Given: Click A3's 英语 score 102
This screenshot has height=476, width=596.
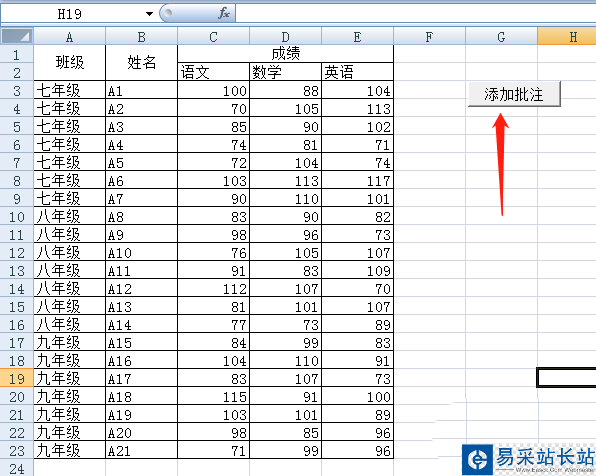Looking at the screenshot, I should click(357, 127).
